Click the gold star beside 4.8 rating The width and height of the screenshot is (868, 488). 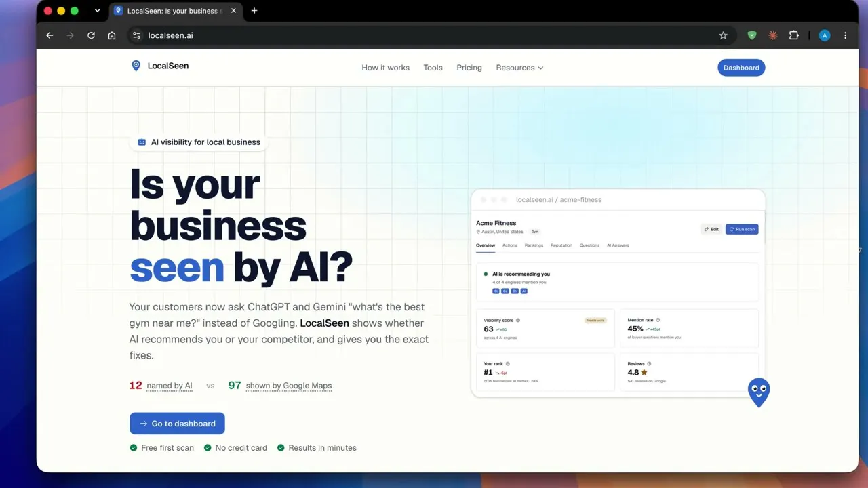[644, 372]
